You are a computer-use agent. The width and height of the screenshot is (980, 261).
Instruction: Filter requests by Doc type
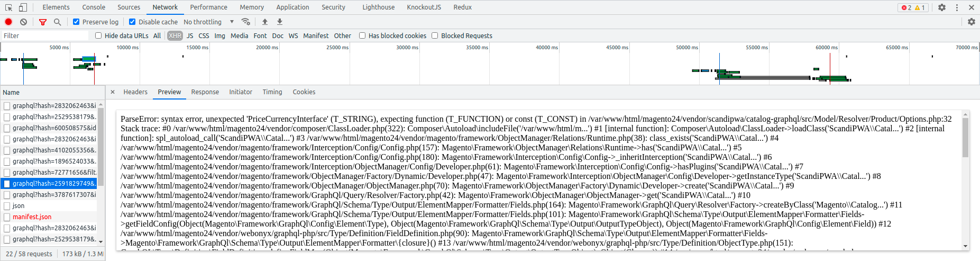coord(278,35)
